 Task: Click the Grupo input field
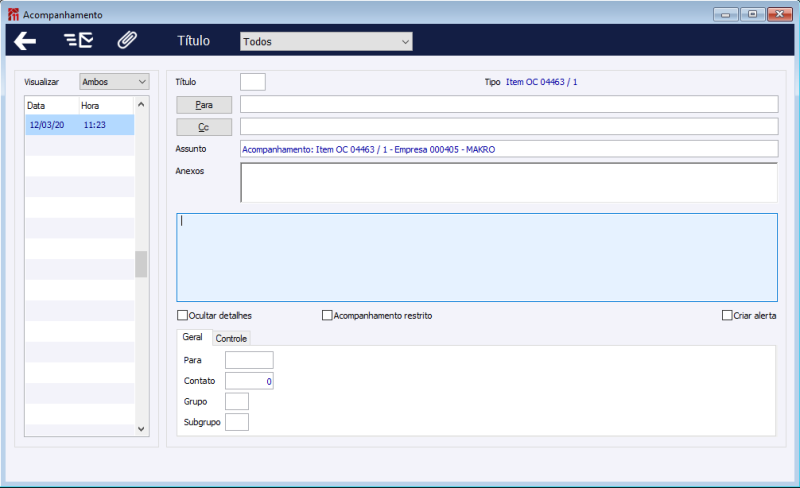(237, 401)
